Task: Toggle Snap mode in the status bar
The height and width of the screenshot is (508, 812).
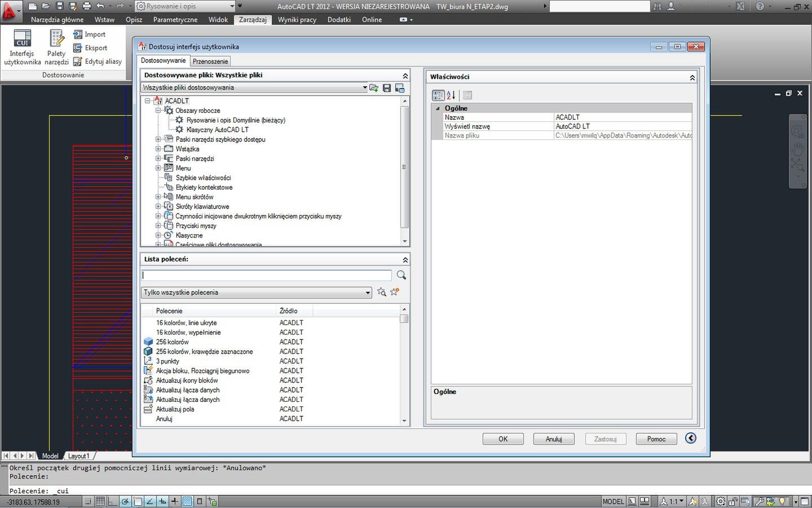Action: click(89, 501)
